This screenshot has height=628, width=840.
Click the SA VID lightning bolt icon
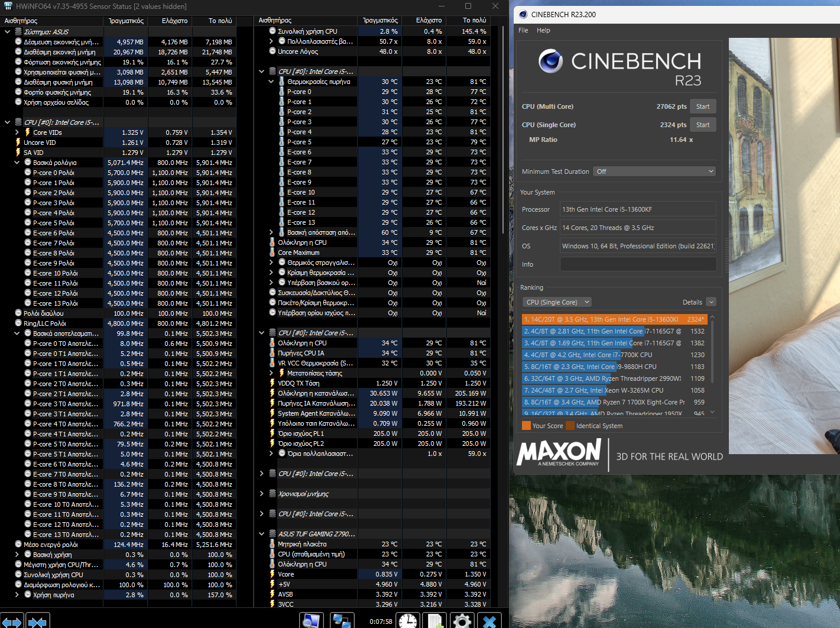click(x=18, y=153)
